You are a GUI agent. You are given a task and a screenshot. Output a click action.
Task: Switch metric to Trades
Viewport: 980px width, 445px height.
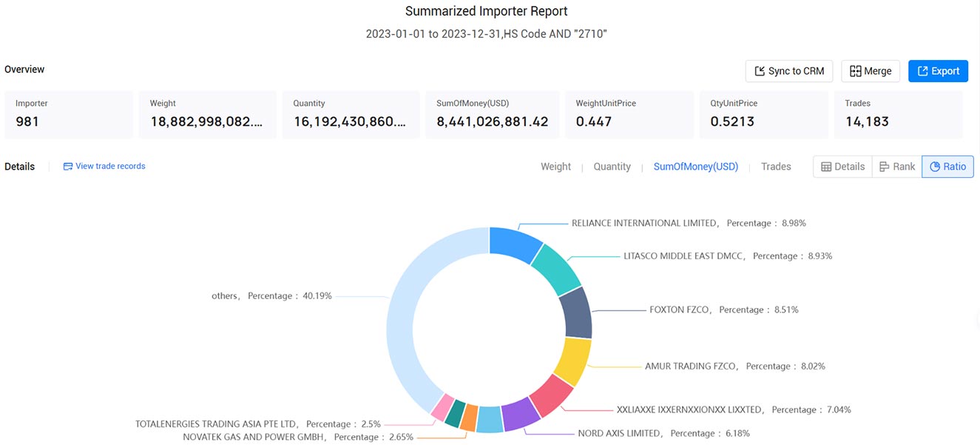(x=776, y=167)
